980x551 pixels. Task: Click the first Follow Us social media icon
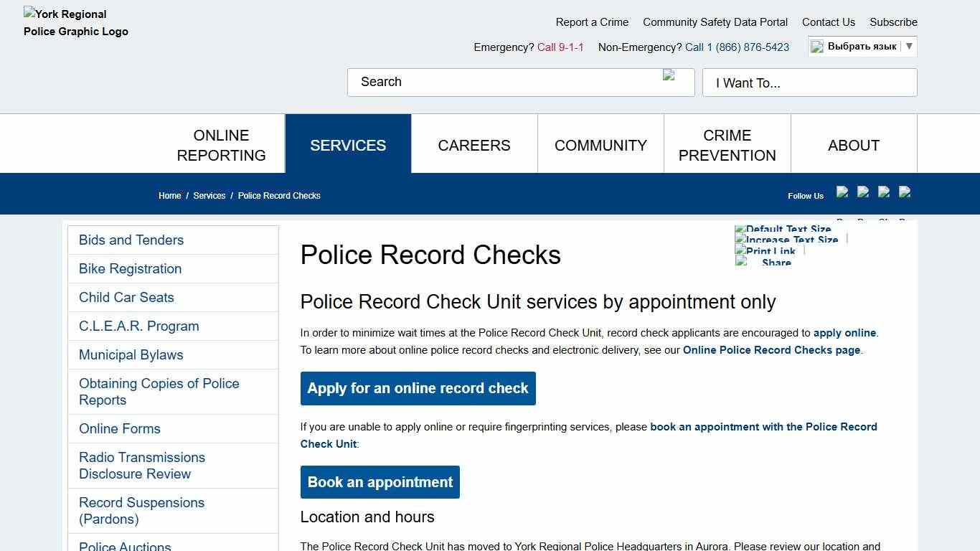point(842,192)
